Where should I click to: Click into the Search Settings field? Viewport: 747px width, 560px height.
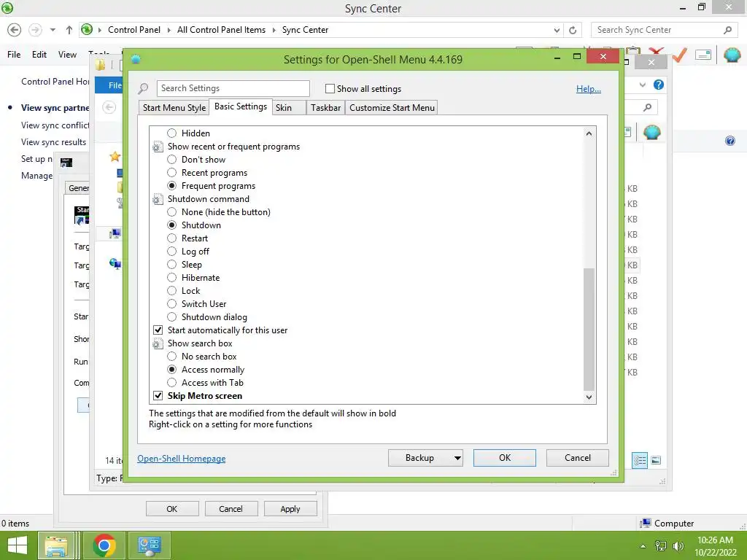click(x=233, y=88)
